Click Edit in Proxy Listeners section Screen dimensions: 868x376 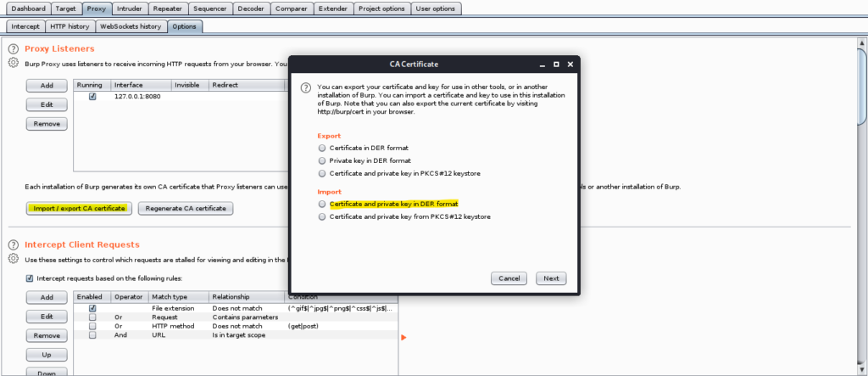point(47,104)
